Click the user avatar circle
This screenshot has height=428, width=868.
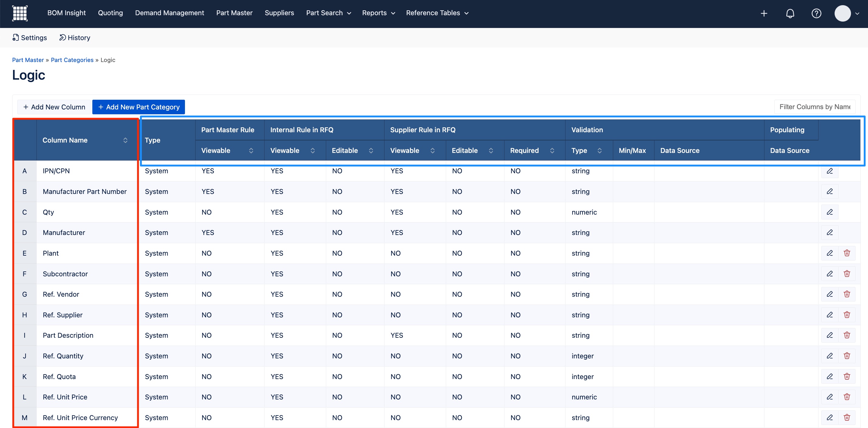(x=842, y=13)
